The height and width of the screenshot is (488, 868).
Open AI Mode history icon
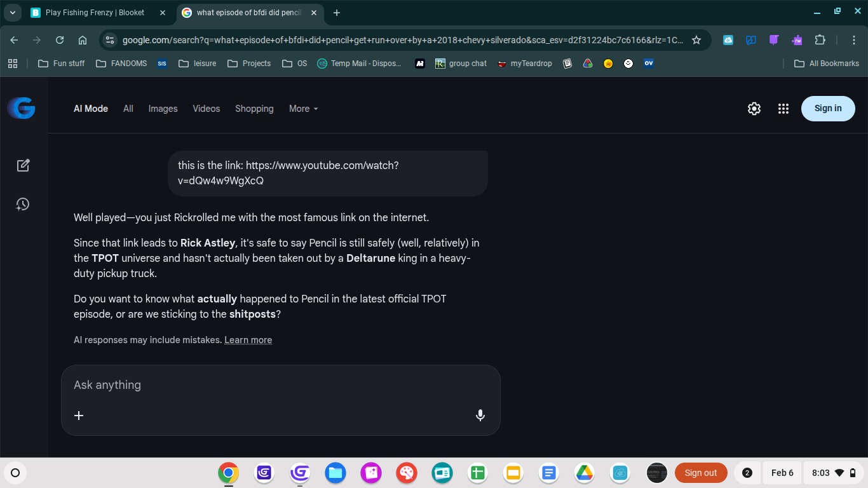coord(23,204)
